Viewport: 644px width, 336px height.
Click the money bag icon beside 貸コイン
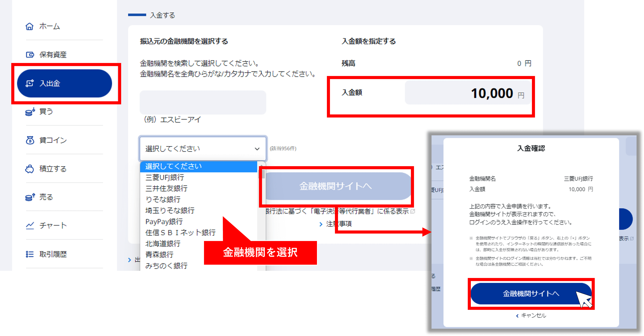click(30, 140)
